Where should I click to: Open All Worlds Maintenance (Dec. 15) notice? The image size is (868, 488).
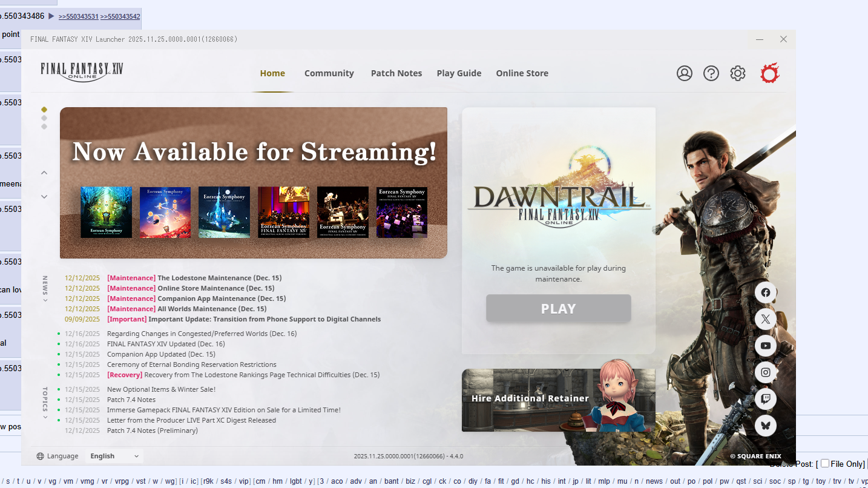187,309
